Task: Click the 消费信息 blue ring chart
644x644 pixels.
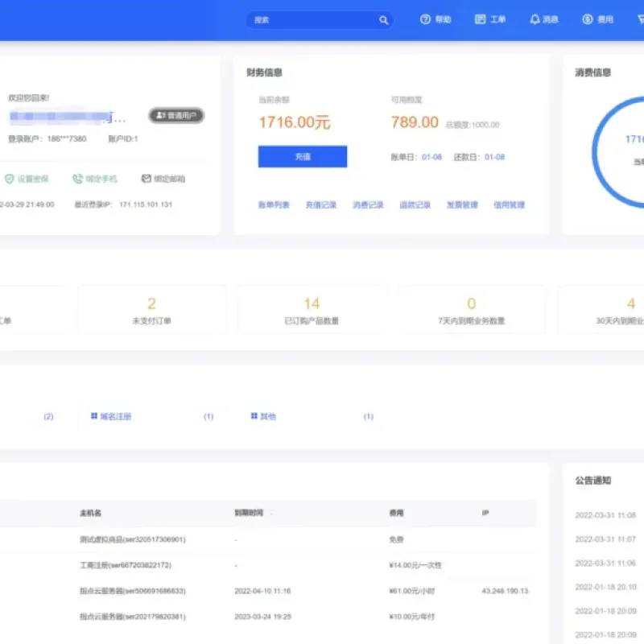Action: tap(618, 152)
